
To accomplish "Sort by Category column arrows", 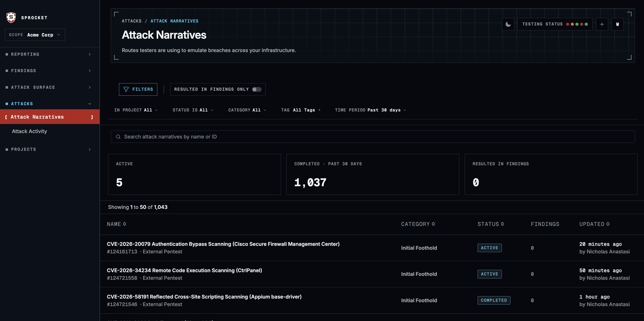I will 434,224.
